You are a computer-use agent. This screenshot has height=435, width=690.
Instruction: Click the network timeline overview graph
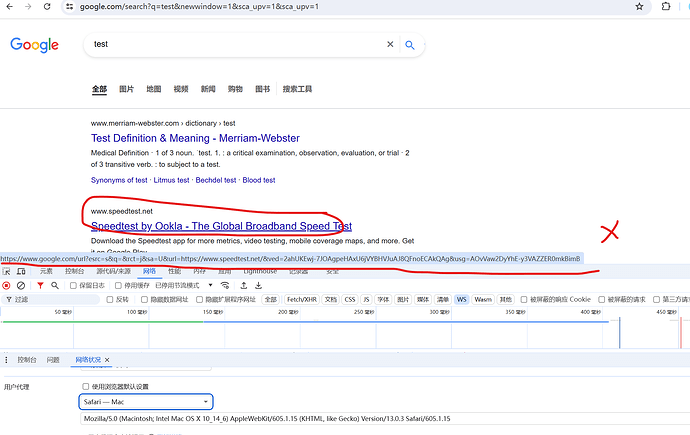[x=345, y=328]
